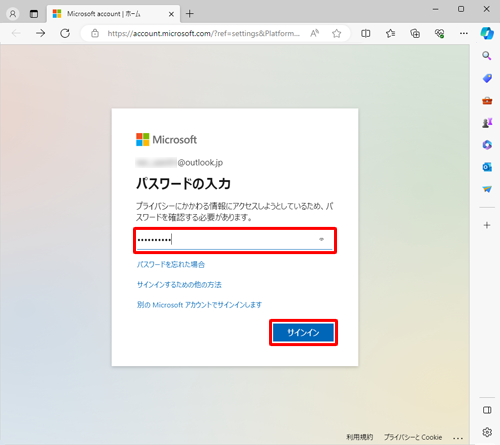Go back with the arrow button
Image resolution: width=500 pixels, height=445 pixels.
tap(16, 33)
